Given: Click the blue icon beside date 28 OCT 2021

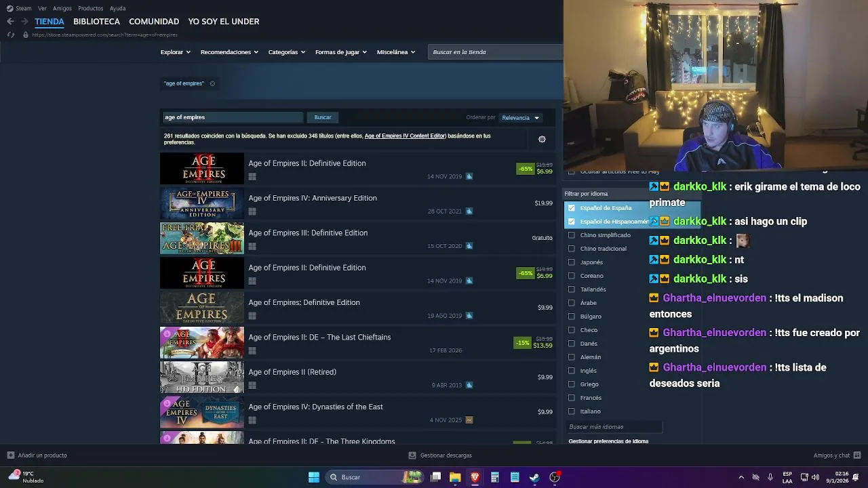Looking at the screenshot, I should click(469, 211).
